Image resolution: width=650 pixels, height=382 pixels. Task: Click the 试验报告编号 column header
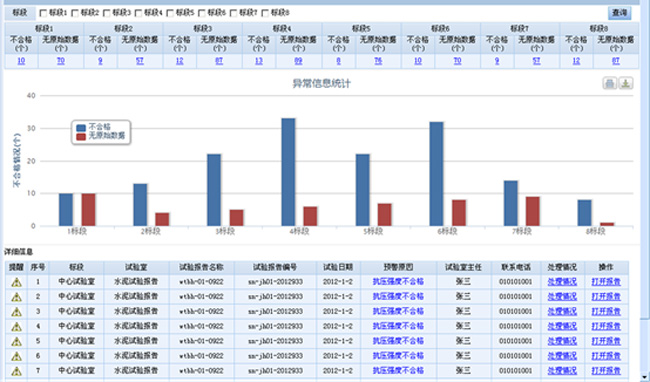point(275,267)
